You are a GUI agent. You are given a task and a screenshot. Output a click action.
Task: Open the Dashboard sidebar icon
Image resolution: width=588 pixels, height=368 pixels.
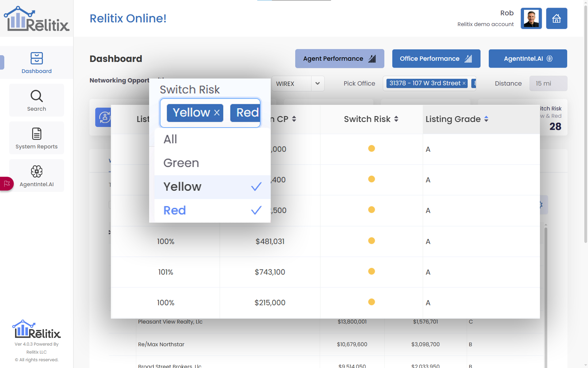coord(36,58)
